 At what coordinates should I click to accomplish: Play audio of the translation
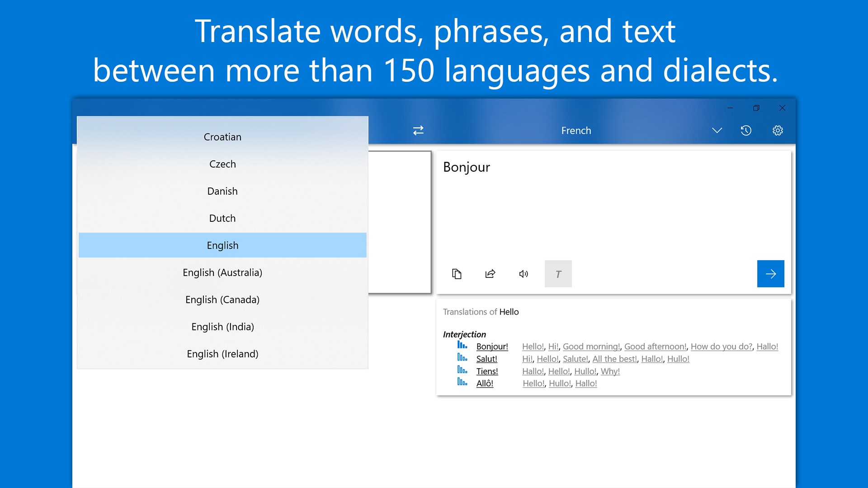[524, 274]
